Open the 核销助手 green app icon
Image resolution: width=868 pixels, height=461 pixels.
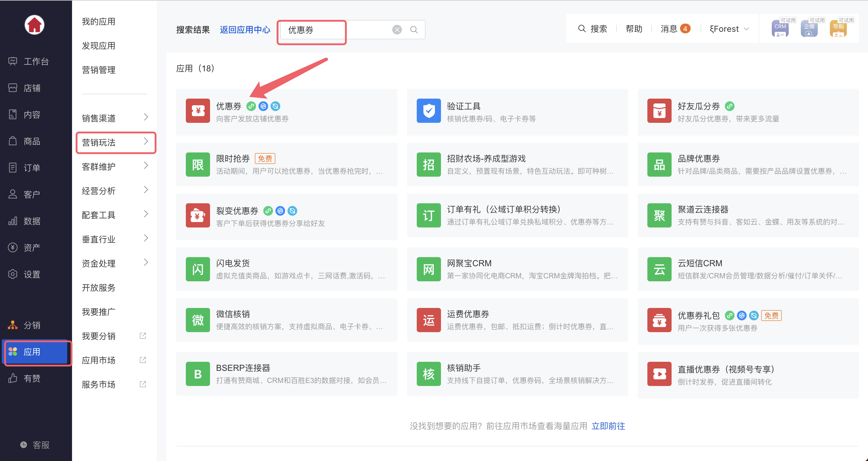429,374
